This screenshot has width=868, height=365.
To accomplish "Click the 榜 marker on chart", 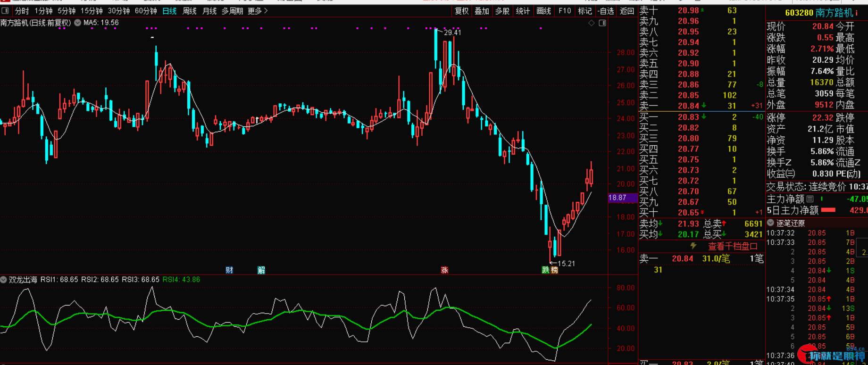I will [x=554, y=270].
